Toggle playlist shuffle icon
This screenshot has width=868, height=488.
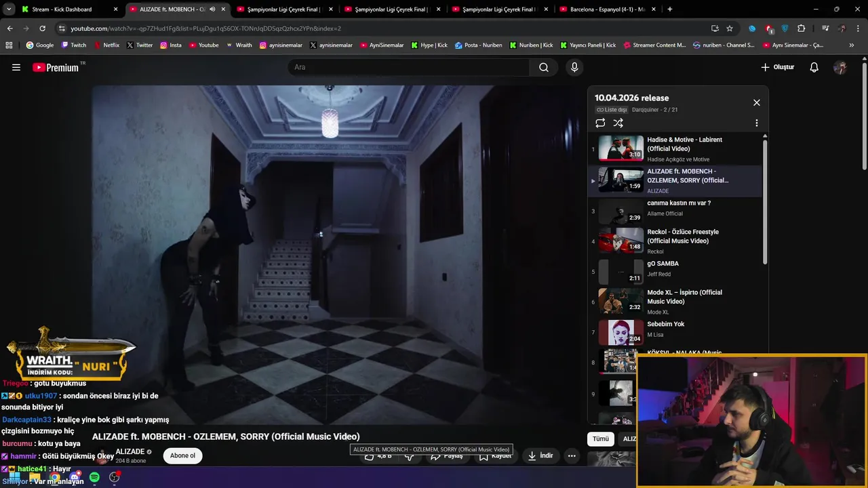618,123
